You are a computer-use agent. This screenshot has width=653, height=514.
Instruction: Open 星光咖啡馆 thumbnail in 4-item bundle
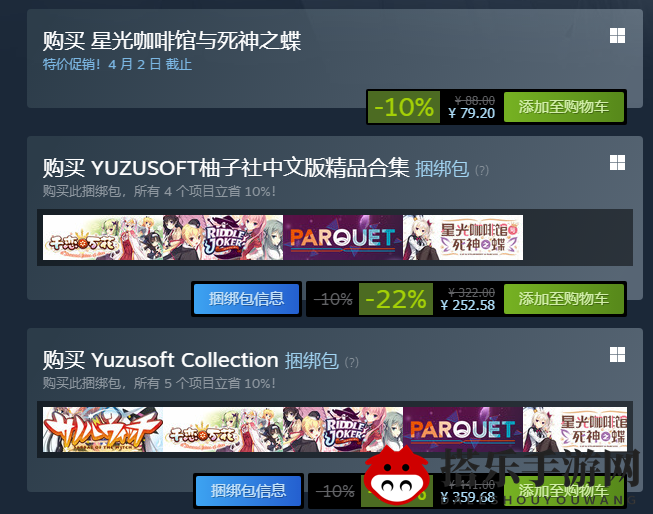463,237
